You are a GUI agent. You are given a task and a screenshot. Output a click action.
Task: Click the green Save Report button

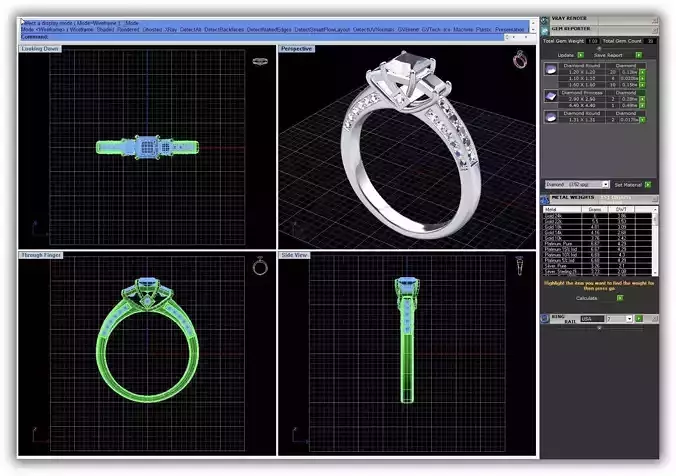coord(638,55)
